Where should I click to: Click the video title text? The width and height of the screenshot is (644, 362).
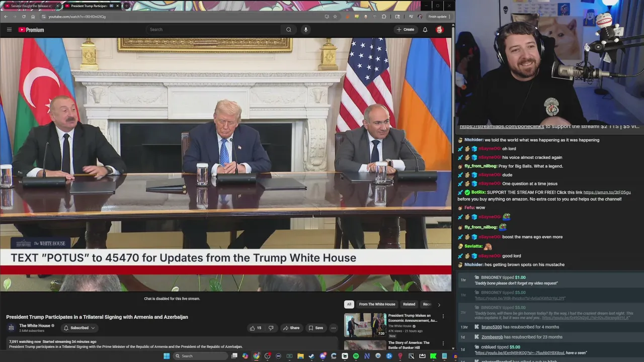point(97,317)
